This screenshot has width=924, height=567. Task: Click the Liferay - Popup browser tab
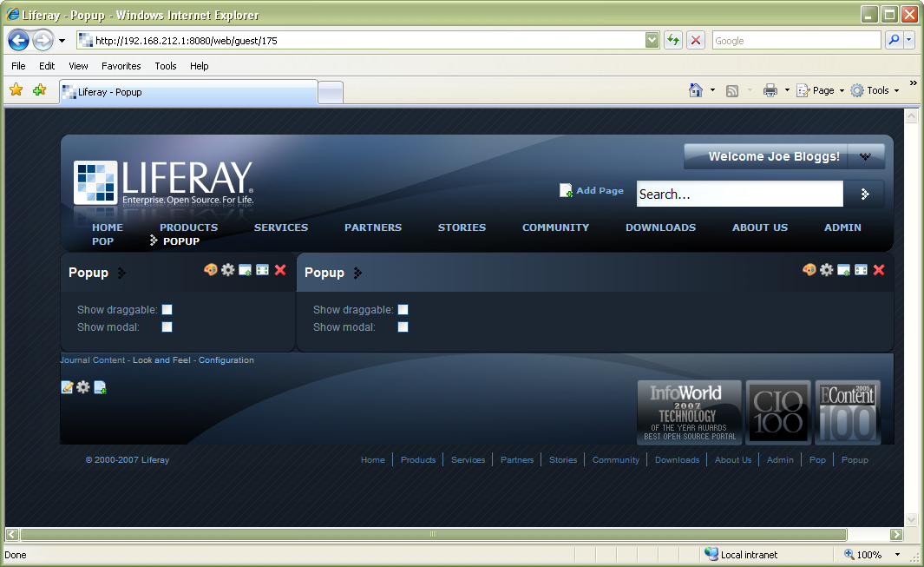coord(188,92)
